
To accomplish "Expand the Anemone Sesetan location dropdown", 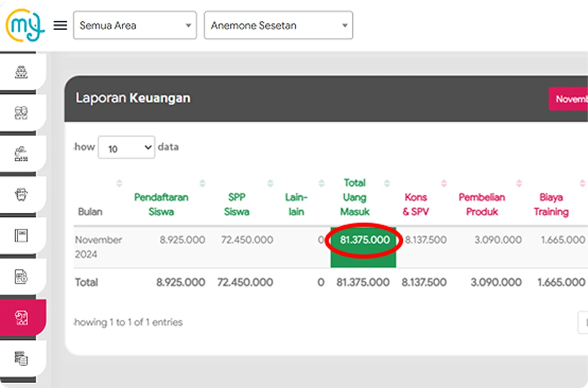I will (278, 25).
